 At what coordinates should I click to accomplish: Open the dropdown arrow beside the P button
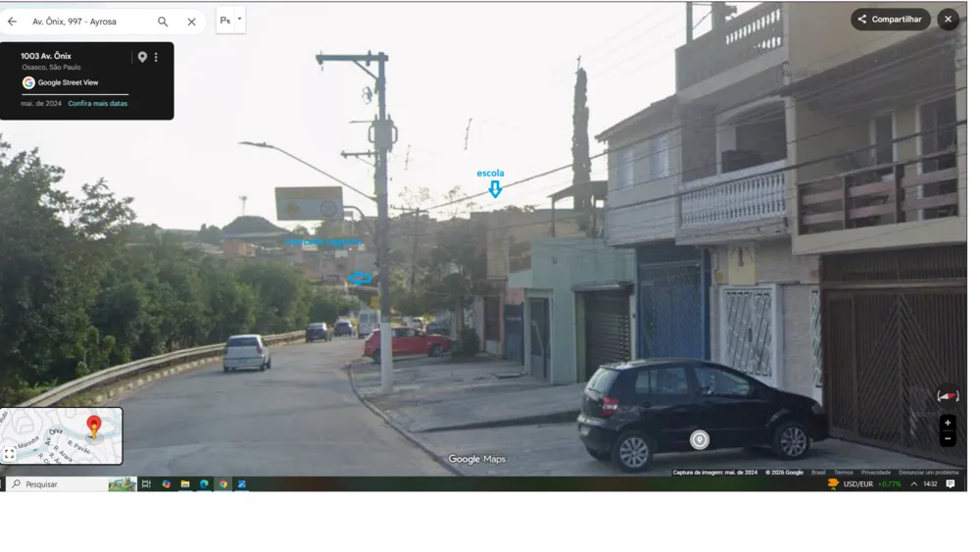(x=239, y=19)
